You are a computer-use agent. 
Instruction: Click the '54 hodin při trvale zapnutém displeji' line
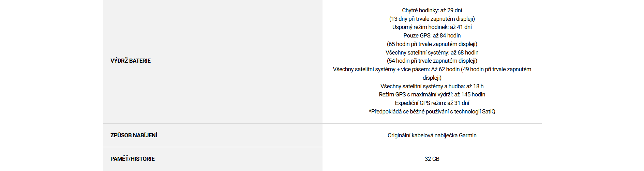pyautogui.click(x=432, y=61)
